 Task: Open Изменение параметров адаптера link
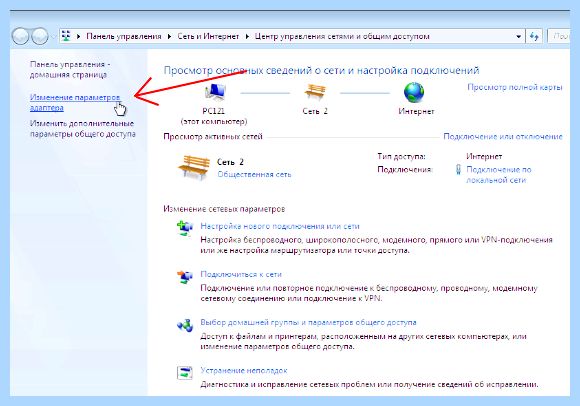(x=75, y=102)
